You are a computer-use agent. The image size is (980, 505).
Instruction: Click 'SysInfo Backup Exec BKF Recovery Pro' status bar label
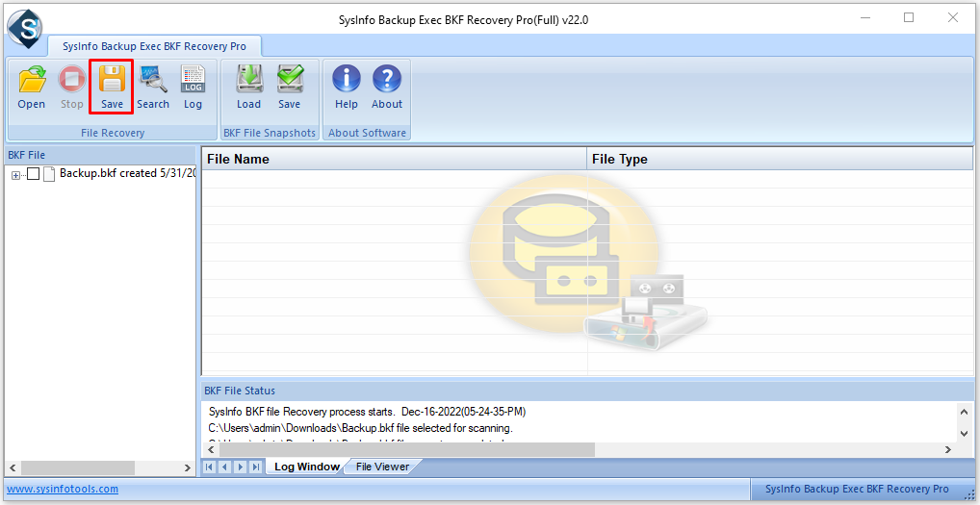tap(856, 489)
